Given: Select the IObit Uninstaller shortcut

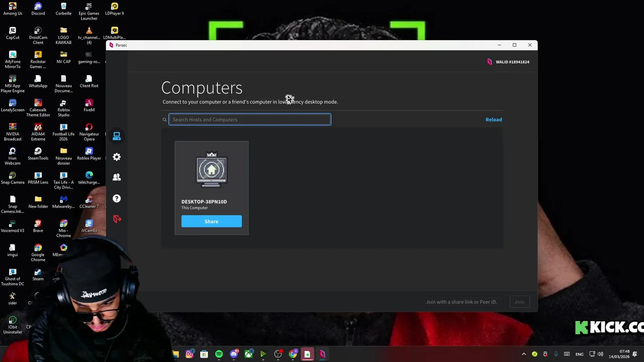Looking at the screenshot, I should click(x=13, y=325).
